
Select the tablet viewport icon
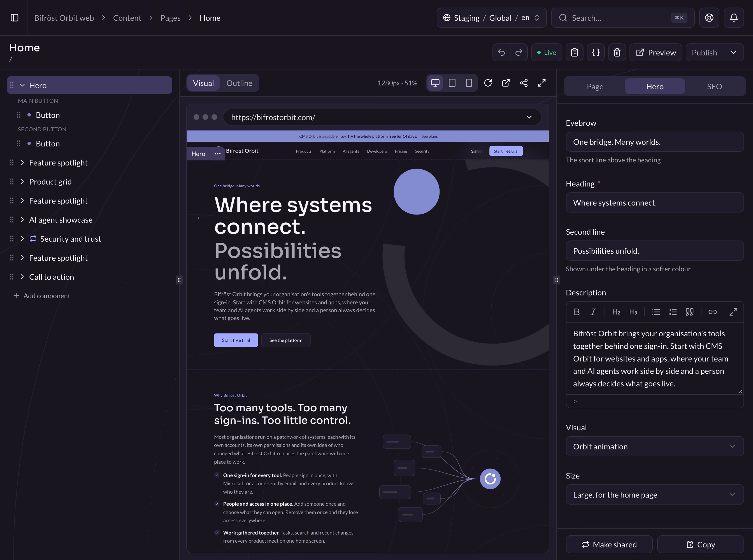pos(452,83)
